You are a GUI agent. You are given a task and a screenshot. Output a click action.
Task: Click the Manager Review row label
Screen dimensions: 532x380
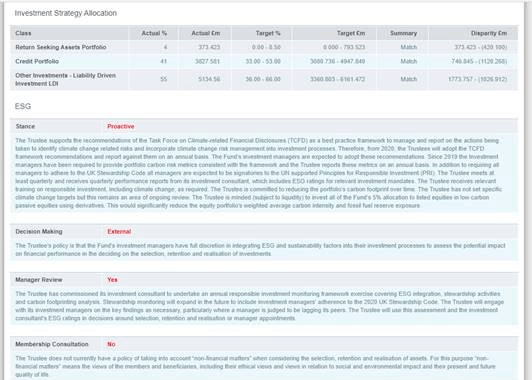39,280
